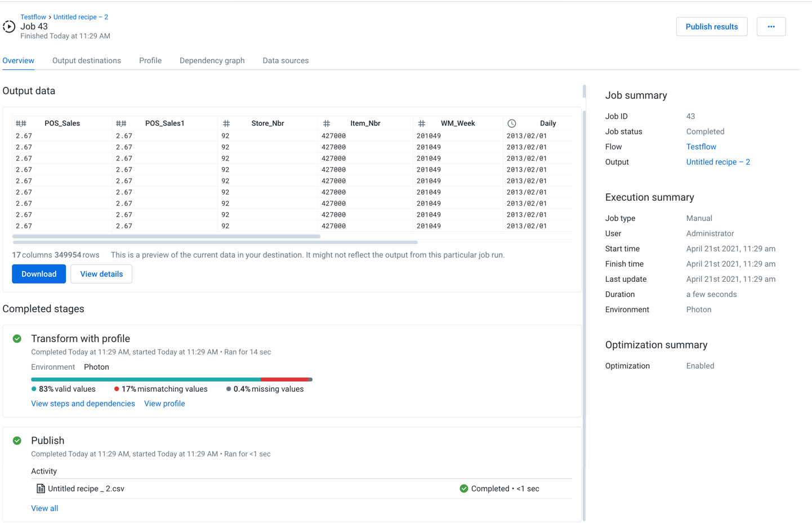Click the green checkmark beside Publish stage
The image size is (812, 532).
click(17, 441)
